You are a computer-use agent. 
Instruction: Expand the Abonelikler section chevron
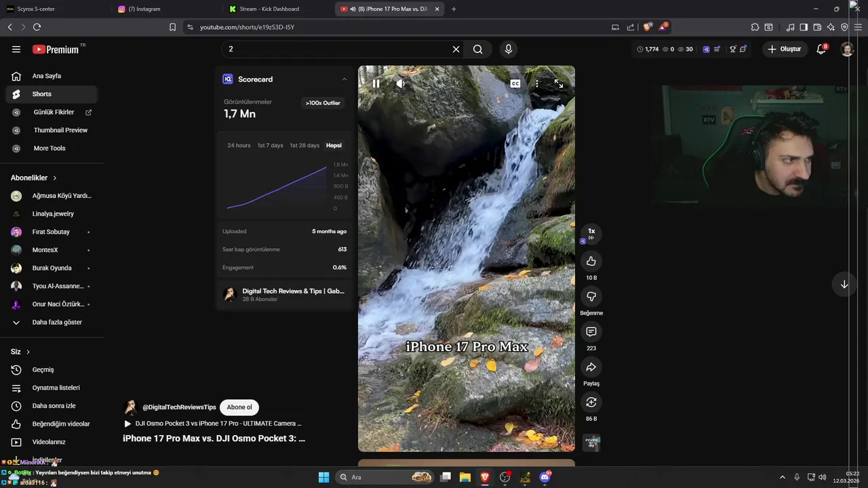(55, 178)
